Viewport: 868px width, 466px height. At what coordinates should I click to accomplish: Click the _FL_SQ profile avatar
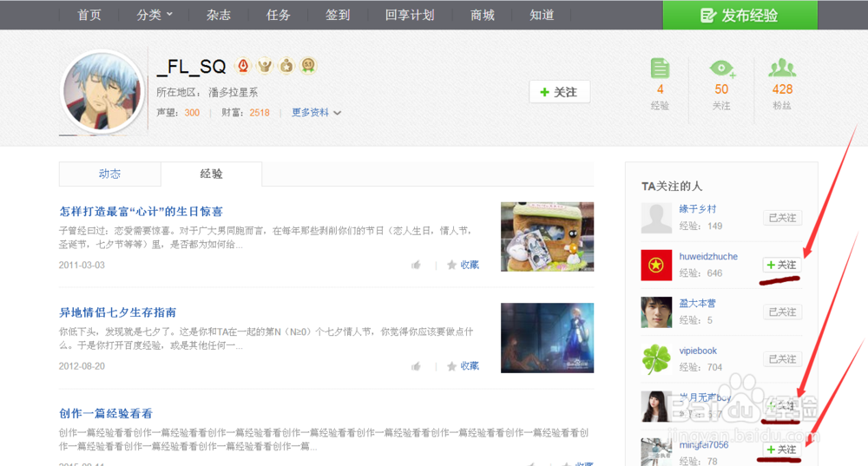coord(102,92)
